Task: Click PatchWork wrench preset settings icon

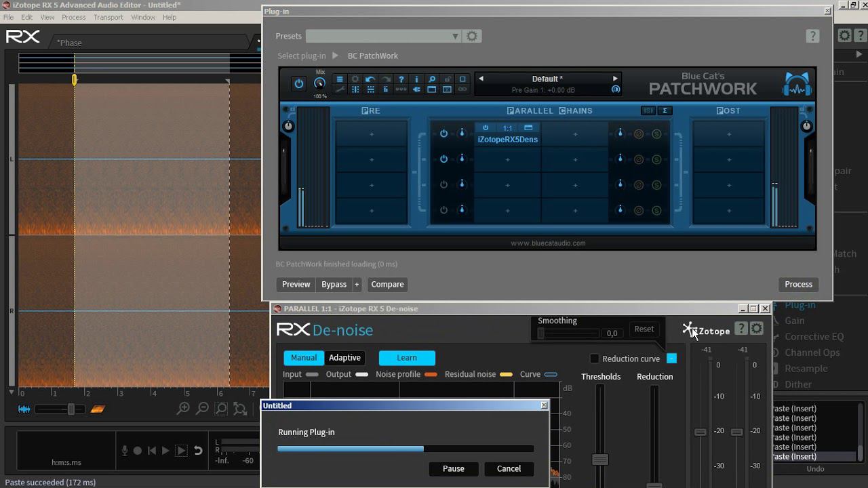Action: 340,89
